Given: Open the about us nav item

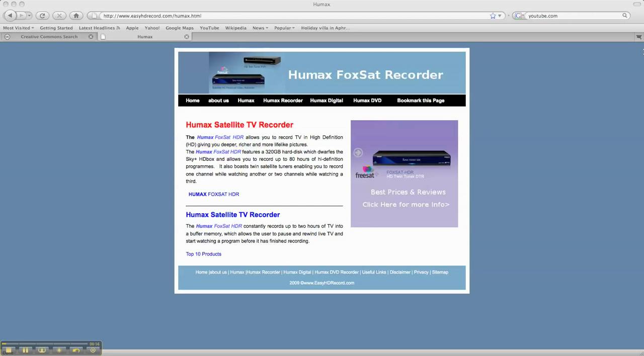Looking at the screenshot, I should 218,101.
